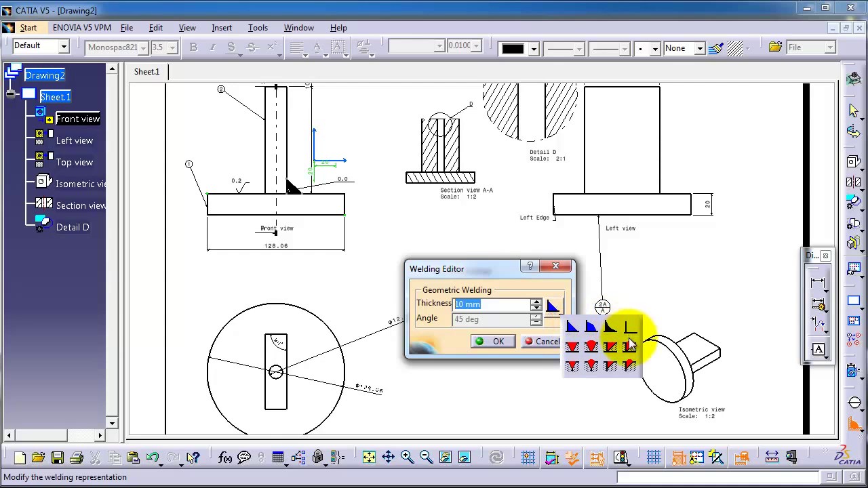The width and height of the screenshot is (868, 488).
Task: Expand the line color dropdown arrow
Action: [x=534, y=49]
